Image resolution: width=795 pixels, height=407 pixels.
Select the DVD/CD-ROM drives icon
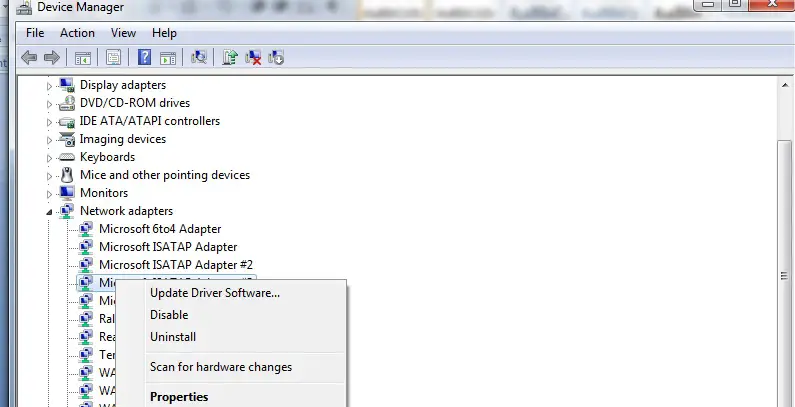tap(66, 103)
